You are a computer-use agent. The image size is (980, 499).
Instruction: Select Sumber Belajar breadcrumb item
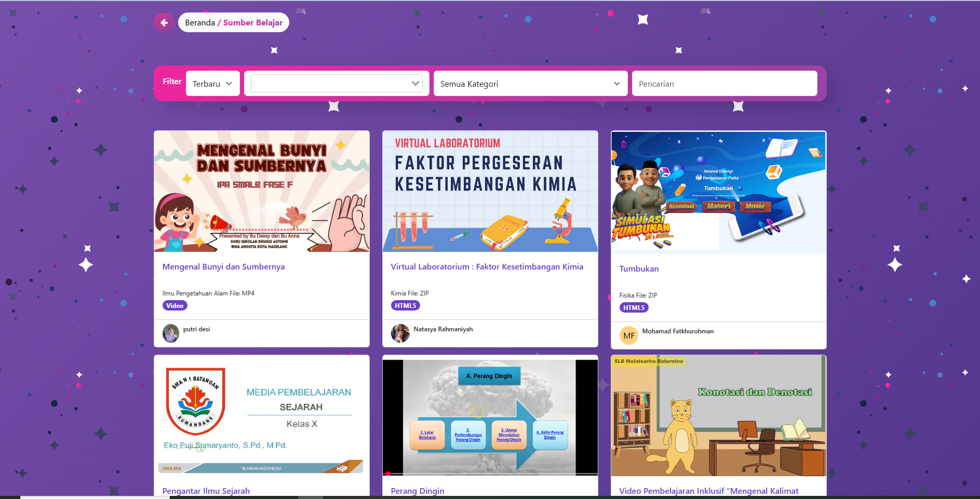(x=253, y=23)
